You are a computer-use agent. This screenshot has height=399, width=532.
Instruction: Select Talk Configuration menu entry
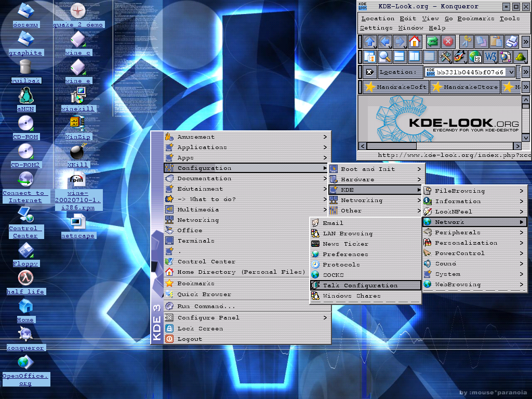[x=366, y=285]
